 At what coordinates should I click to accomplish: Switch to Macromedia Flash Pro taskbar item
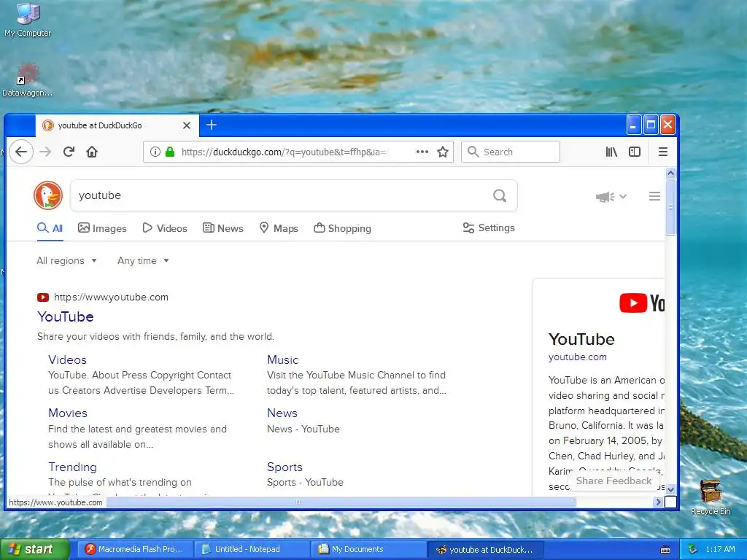[135, 549]
